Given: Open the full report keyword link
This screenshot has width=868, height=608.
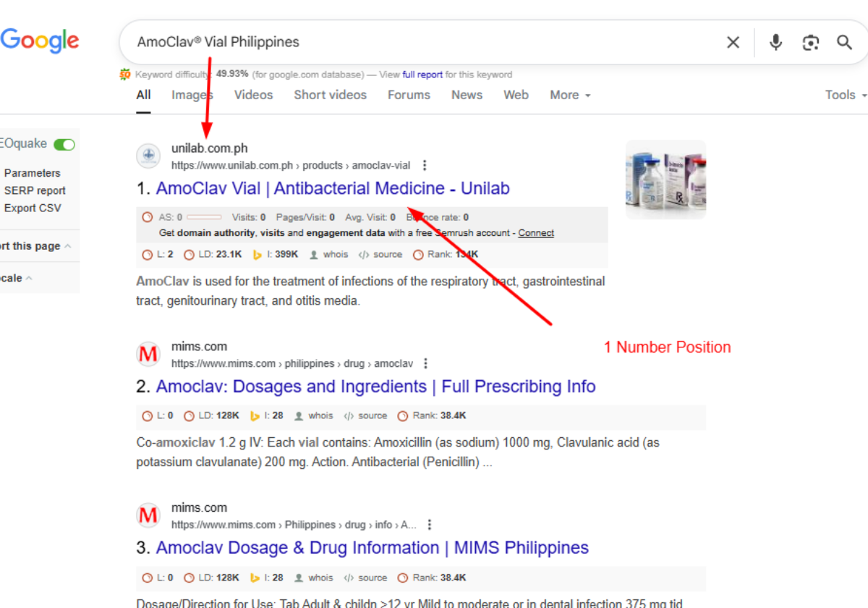Looking at the screenshot, I should click(x=422, y=75).
